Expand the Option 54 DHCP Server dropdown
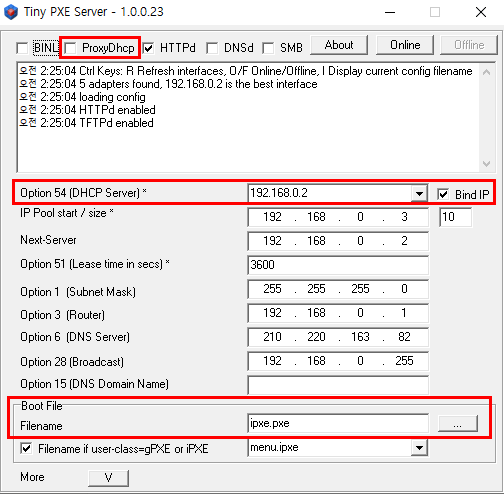The height and width of the screenshot is (494, 504). tap(419, 193)
